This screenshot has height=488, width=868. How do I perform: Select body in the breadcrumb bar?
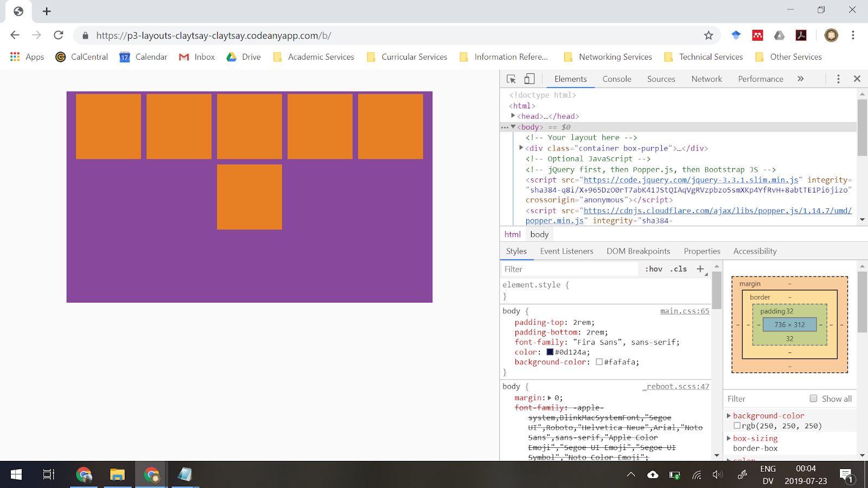click(x=539, y=234)
